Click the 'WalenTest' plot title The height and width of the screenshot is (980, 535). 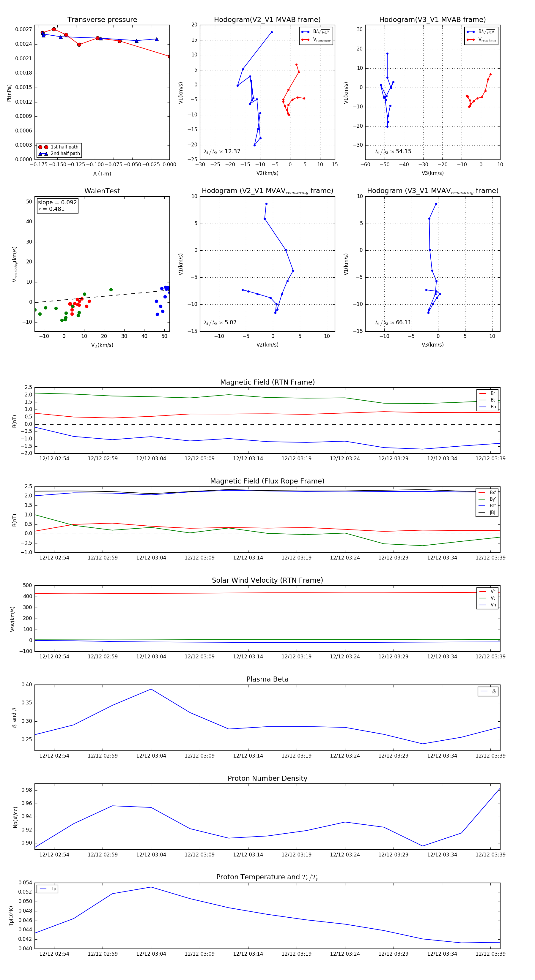click(102, 191)
